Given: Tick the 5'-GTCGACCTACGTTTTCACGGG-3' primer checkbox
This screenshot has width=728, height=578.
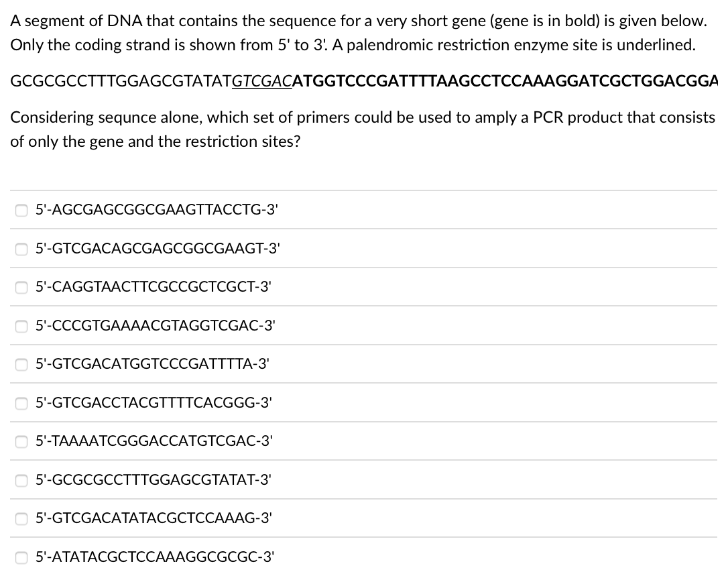Looking at the screenshot, I should click(22, 403).
